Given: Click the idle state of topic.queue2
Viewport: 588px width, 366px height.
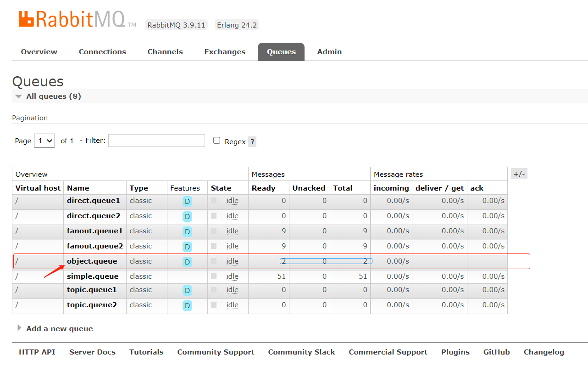Looking at the screenshot, I should click(x=232, y=305).
